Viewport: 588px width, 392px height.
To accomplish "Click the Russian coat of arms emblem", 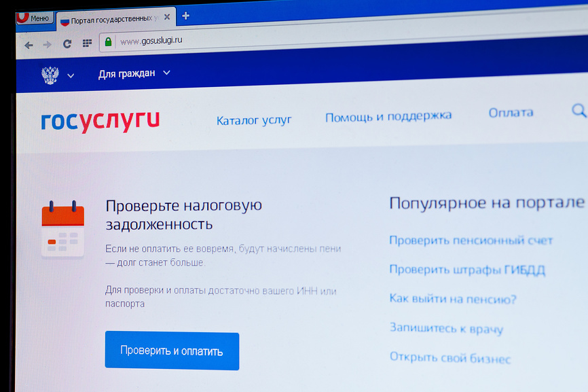I will tap(50, 75).
